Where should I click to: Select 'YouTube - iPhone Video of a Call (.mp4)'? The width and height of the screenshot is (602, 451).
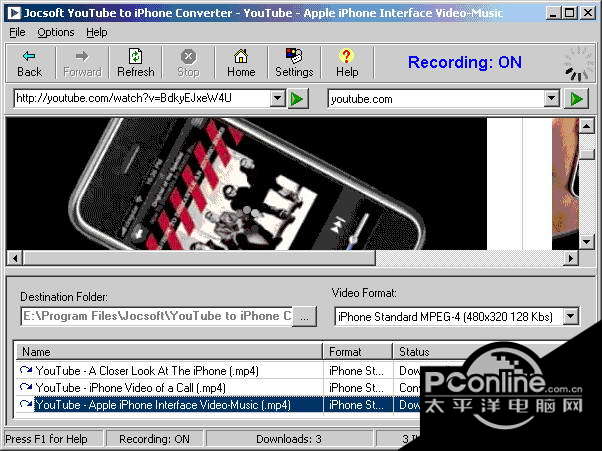click(131, 388)
